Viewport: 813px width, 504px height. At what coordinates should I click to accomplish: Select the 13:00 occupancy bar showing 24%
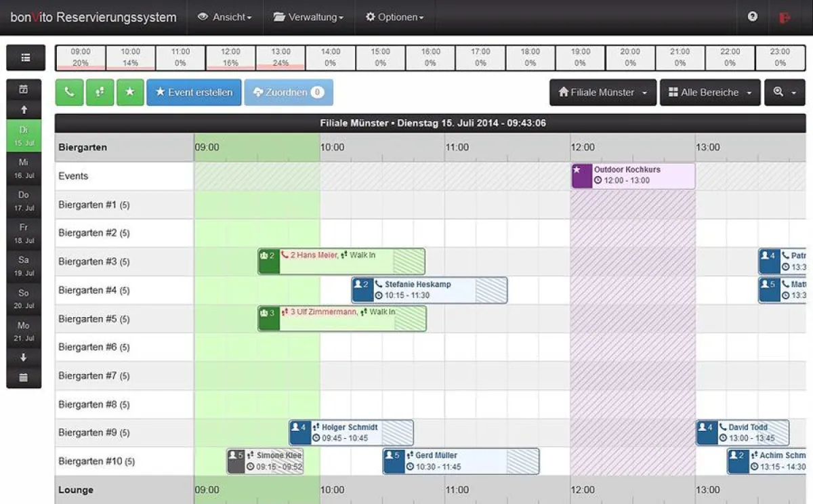point(280,58)
